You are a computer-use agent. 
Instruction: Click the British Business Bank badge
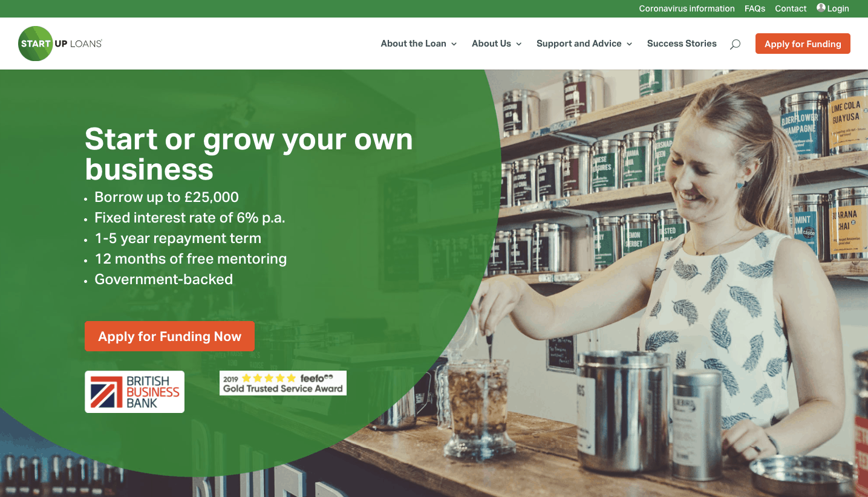pyautogui.click(x=134, y=392)
